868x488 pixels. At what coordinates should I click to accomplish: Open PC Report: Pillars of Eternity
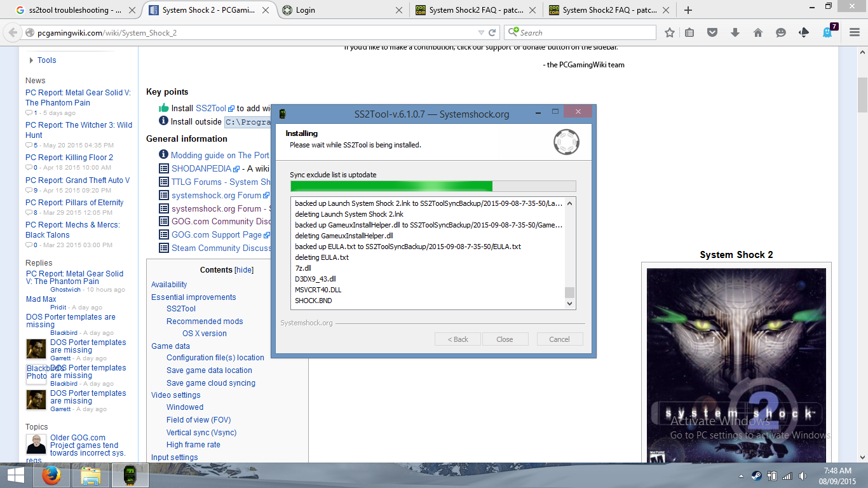click(74, 203)
